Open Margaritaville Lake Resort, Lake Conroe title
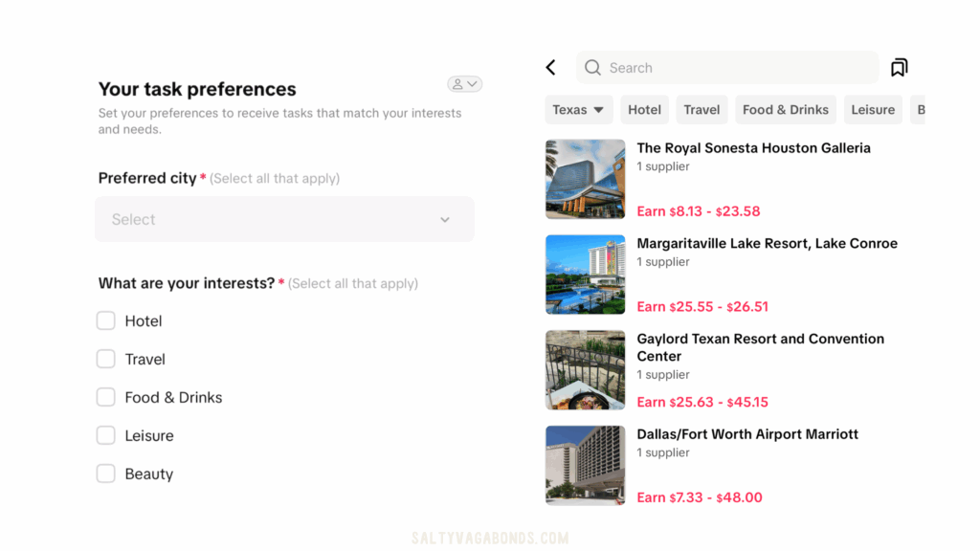 tap(767, 244)
